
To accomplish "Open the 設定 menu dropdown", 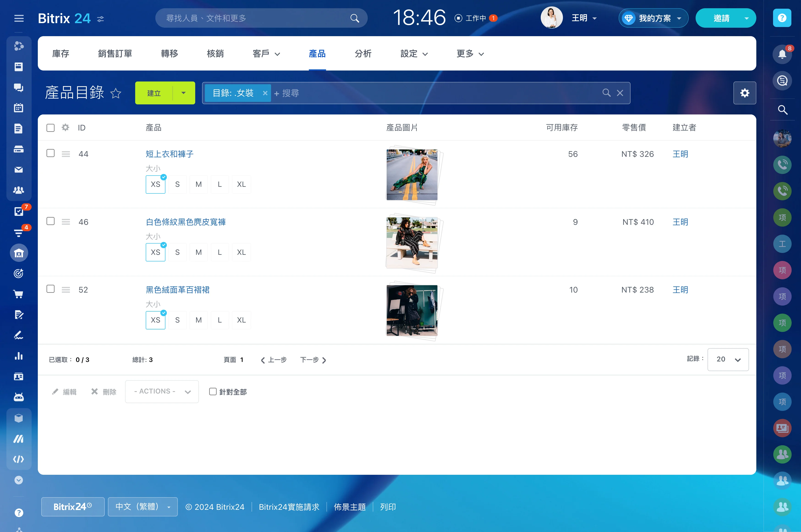I will point(414,54).
